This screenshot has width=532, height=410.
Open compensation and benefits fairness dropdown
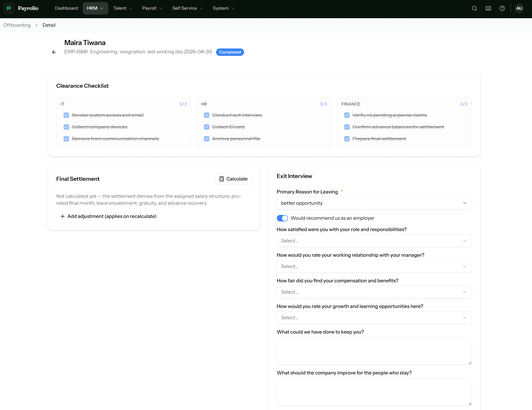pos(374,292)
